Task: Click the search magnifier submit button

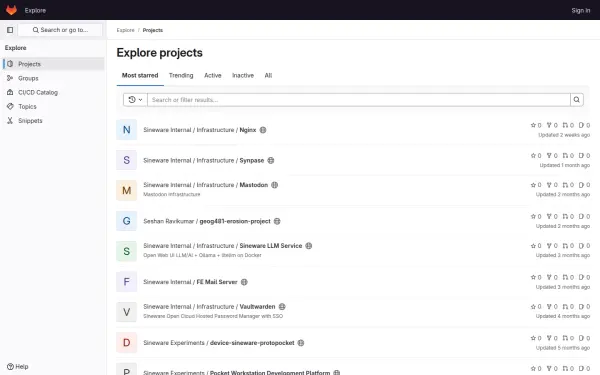Action: pyautogui.click(x=577, y=100)
